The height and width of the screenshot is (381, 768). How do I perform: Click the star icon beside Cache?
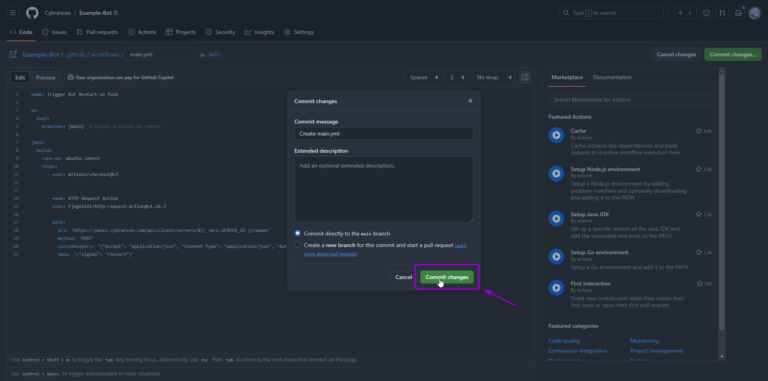pyautogui.click(x=698, y=131)
